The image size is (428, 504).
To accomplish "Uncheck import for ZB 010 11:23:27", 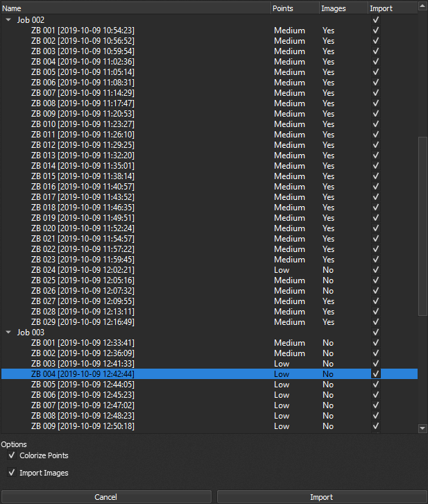I will [376, 124].
